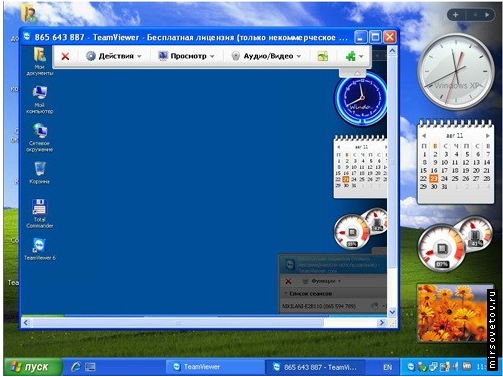Click the large CPU meter gadget on local desktop
The image size is (503, 377).
[441, 247]
